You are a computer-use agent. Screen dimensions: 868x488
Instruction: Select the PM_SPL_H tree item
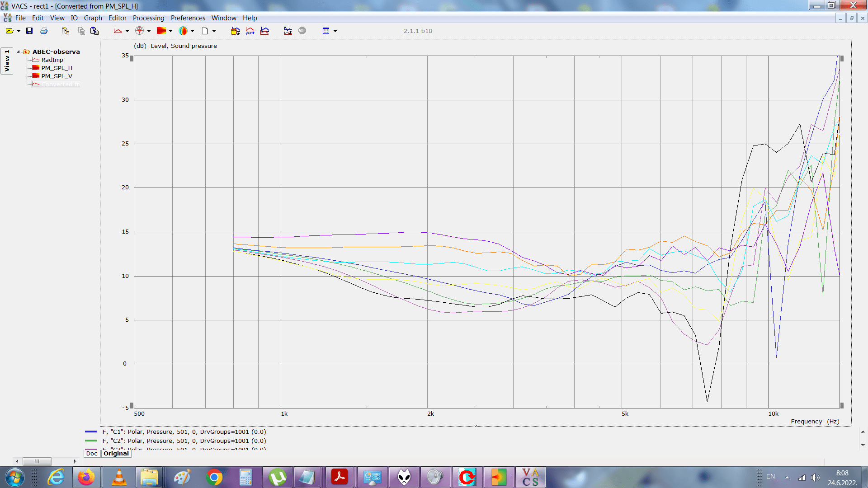pos(57,68)
